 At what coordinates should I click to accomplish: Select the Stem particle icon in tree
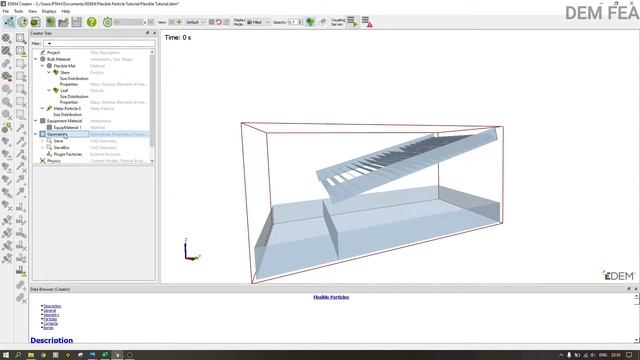point(56,72)
